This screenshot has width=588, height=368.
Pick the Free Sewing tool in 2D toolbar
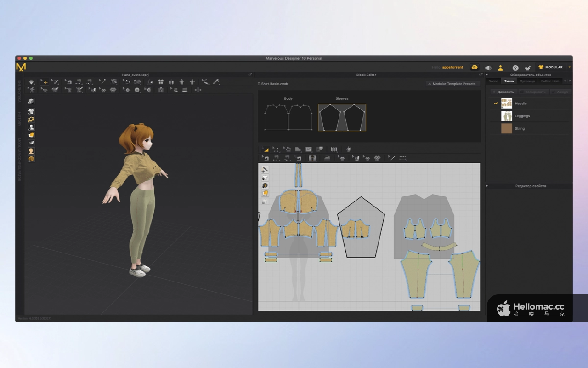pos(287,158)
